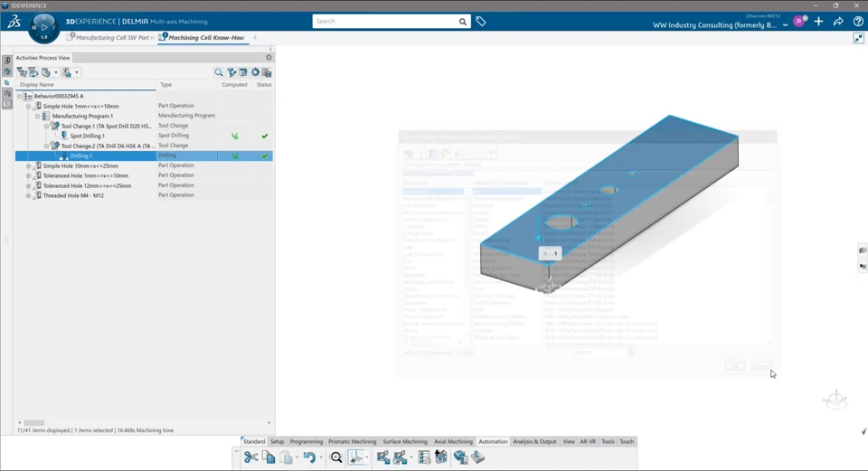Open the user avatar menu
The image size is (868, 471).
coord(800,22)
